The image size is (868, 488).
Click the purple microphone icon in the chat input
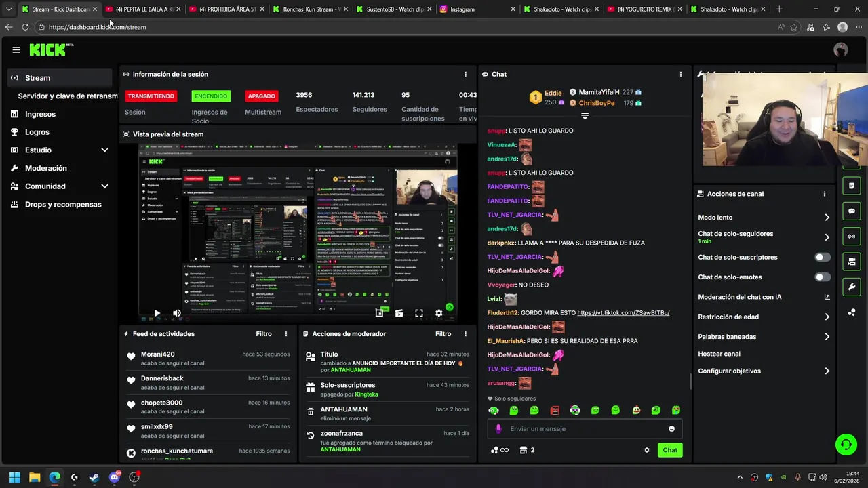pos(498,428)
